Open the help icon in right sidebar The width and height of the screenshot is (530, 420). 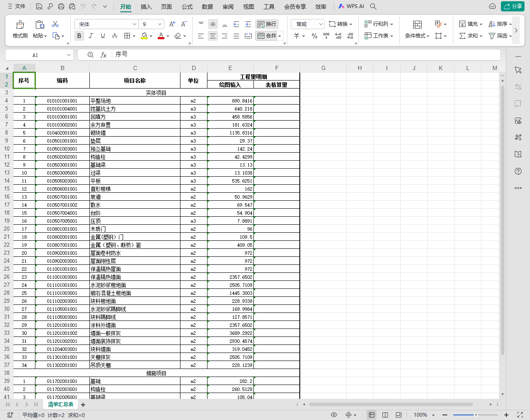coord(518,171)
